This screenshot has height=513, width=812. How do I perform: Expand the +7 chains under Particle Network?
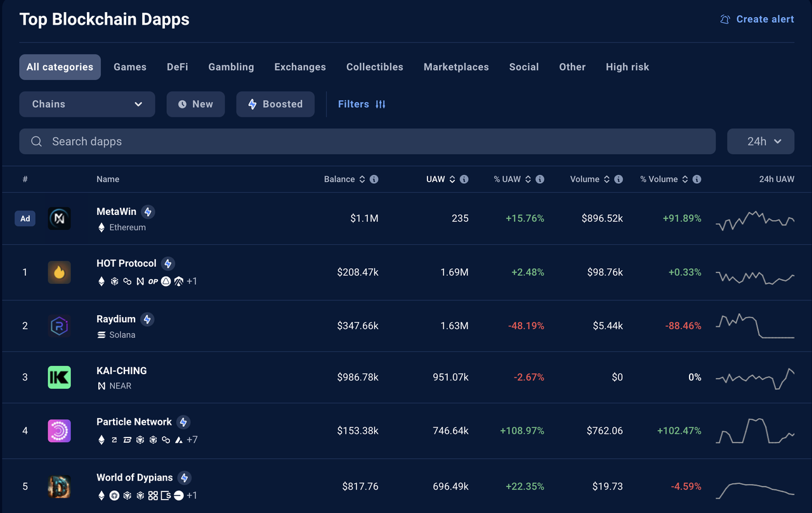coord(192,439)
